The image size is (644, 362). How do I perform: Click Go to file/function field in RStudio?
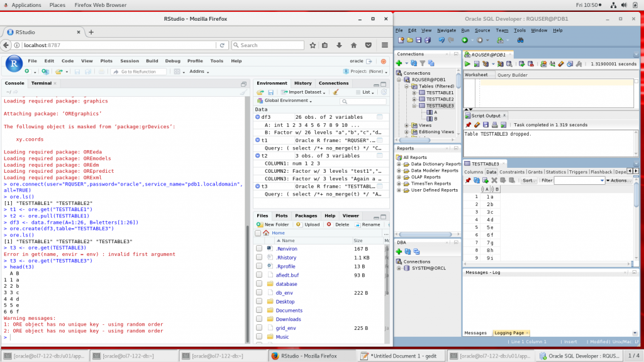point(139,72)
